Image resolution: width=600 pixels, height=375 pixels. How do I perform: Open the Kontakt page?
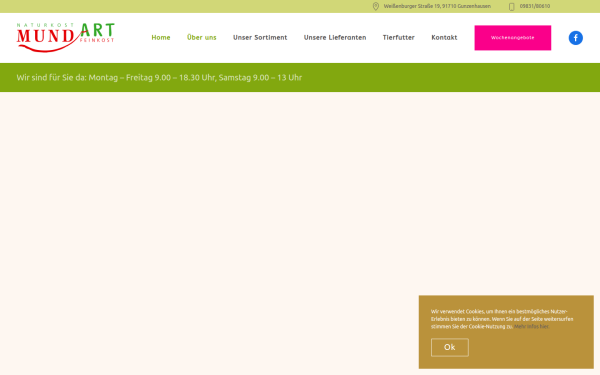[x=444, y=38]
